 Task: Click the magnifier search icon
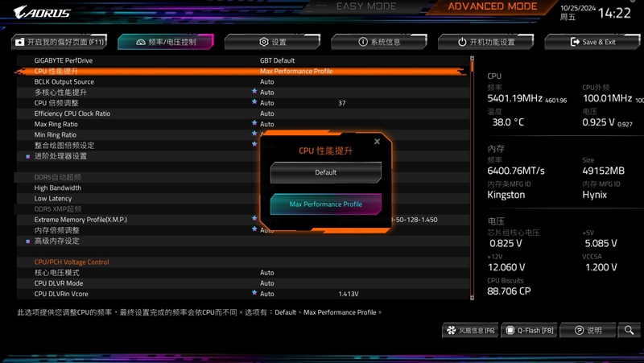click(629, 331)
